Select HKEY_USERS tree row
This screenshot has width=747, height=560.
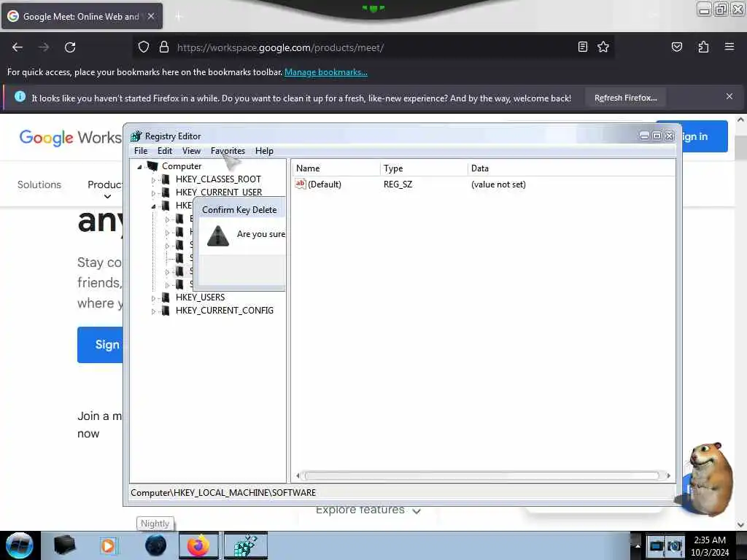coord(200,297)
